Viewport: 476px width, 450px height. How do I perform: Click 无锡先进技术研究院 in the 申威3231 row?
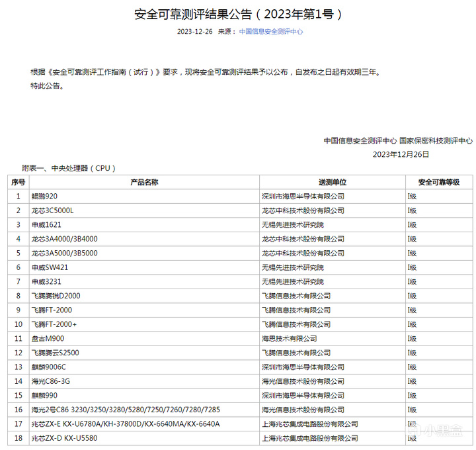[x=293, y=282]
